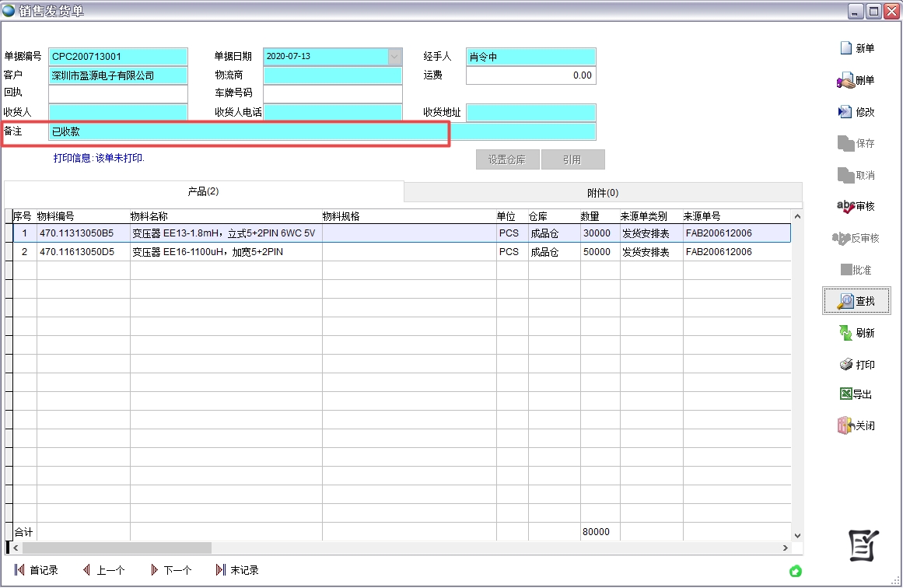Open 查找 search with magnifier icon

(x=845, y=301)
